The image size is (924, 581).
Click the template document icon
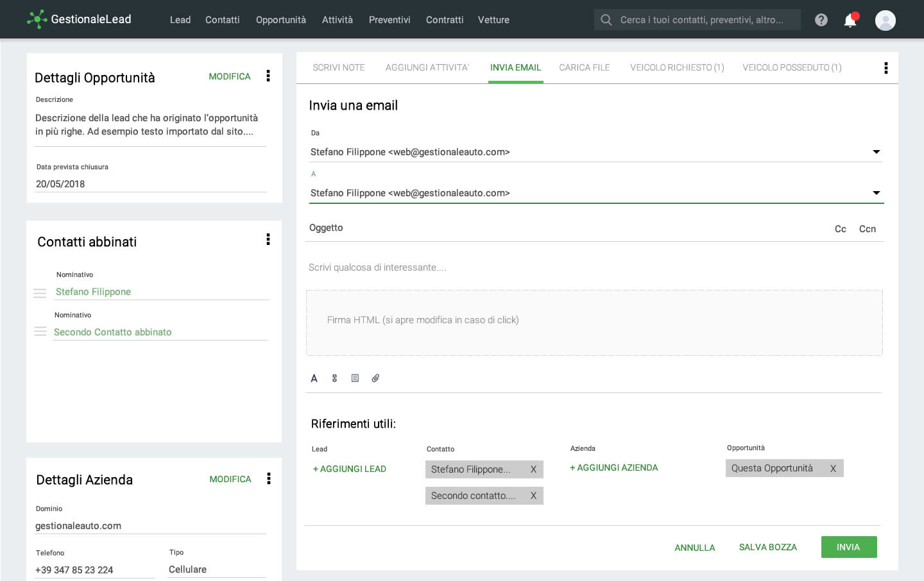pos(355,378)
